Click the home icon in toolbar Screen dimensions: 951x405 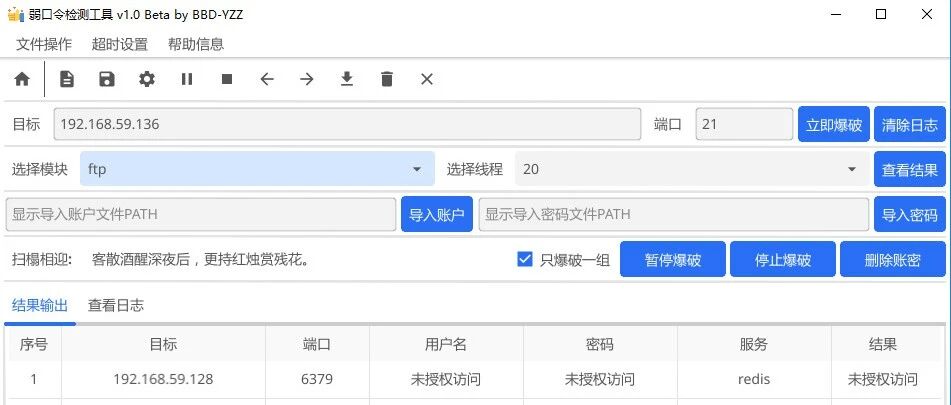(22, 79)
